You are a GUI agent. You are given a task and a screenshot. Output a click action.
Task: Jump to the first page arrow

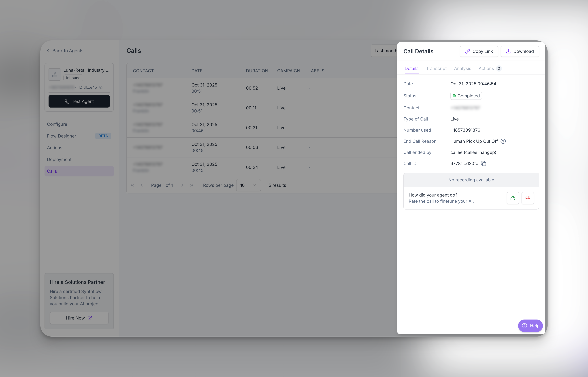[132, 185]
